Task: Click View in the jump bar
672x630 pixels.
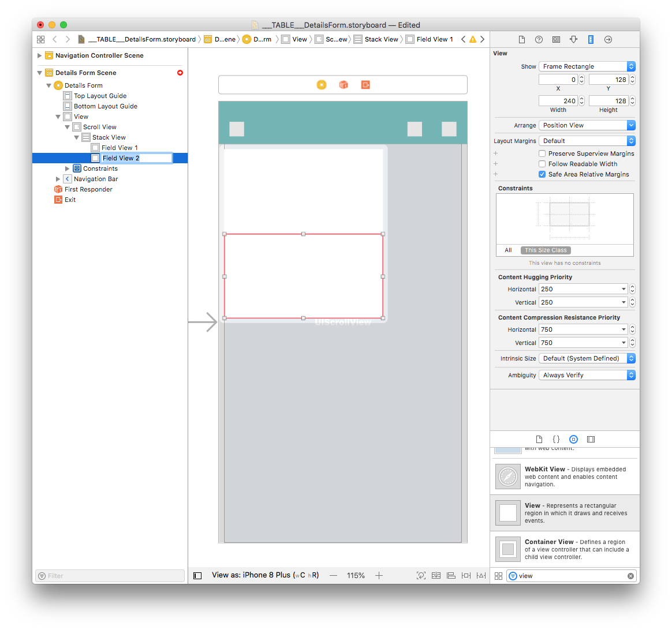Action: 294,39
